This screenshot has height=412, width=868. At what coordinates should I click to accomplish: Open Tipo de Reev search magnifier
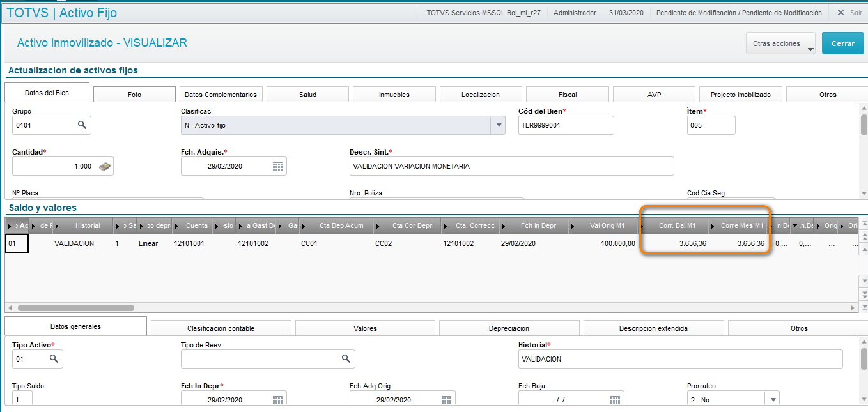[346, 359]
